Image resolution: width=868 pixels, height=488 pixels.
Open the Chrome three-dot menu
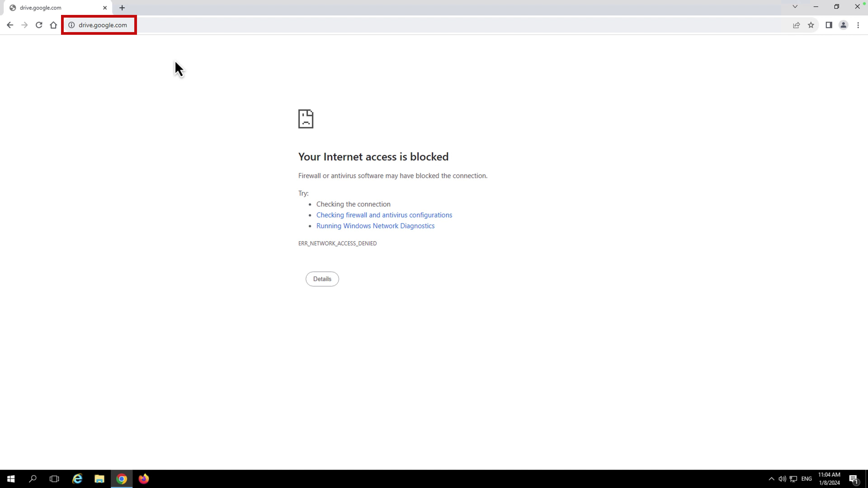[x=858, y=25]
